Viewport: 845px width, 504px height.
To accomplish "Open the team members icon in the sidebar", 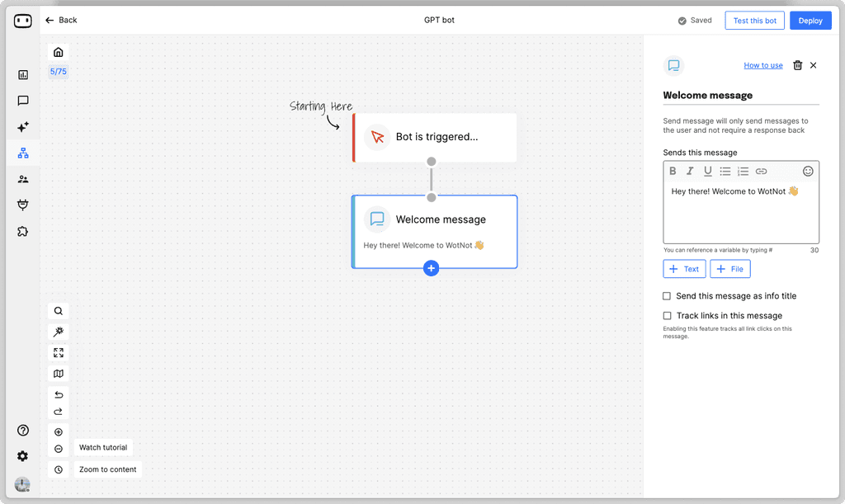I will [22, 179].
